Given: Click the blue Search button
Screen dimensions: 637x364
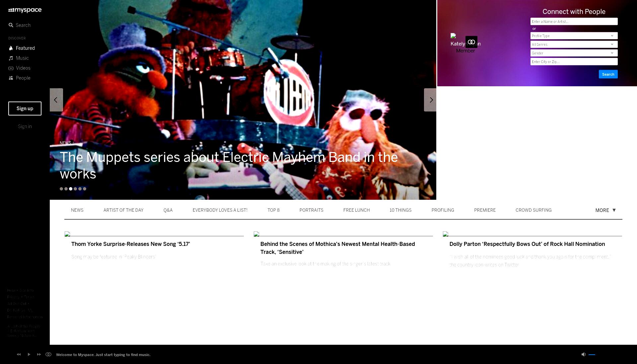Looking at the screenshot, I should [x=608, y=74].
